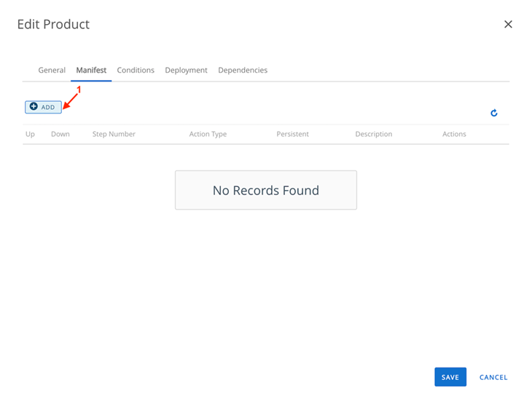Open the Conditions tab
532x404 pixels.
pos(136,70)
